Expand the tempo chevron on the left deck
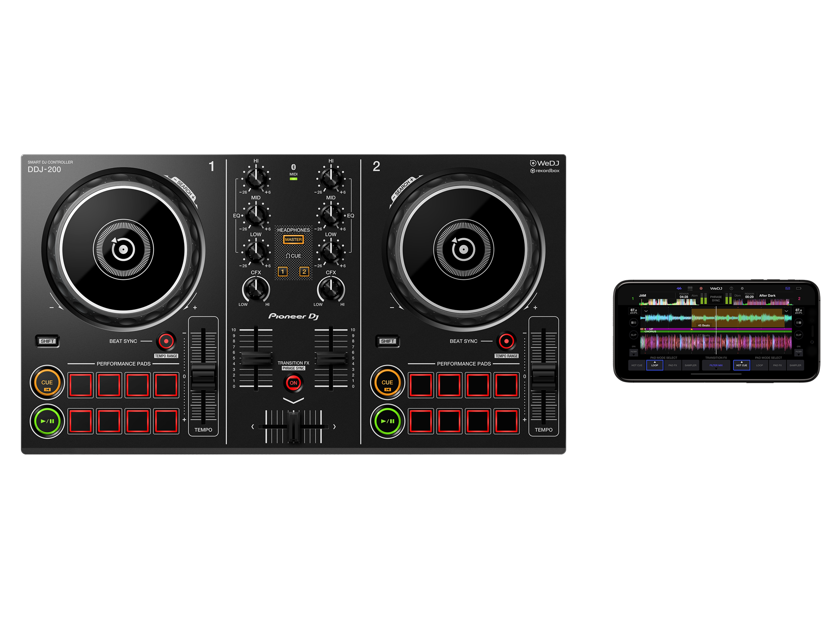 (x=646, y=311)
